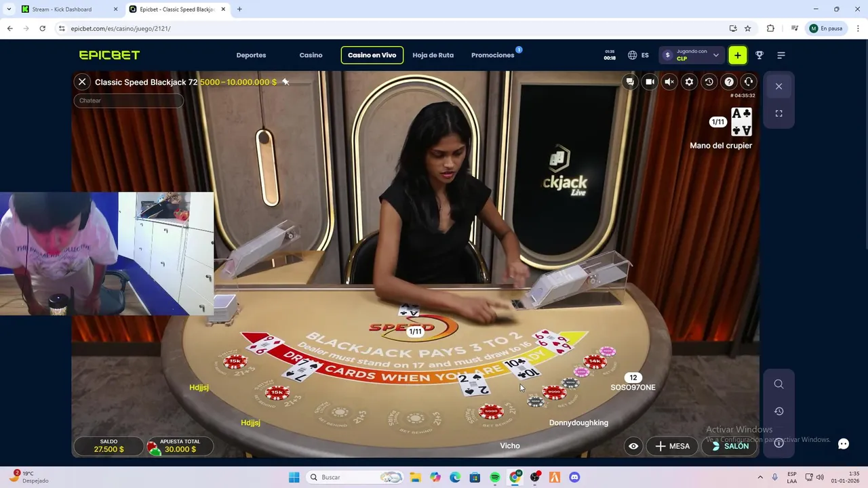Expand the Jugando con CLP currency dropdown
Screen dimensions: 868x488
[691, 55]
